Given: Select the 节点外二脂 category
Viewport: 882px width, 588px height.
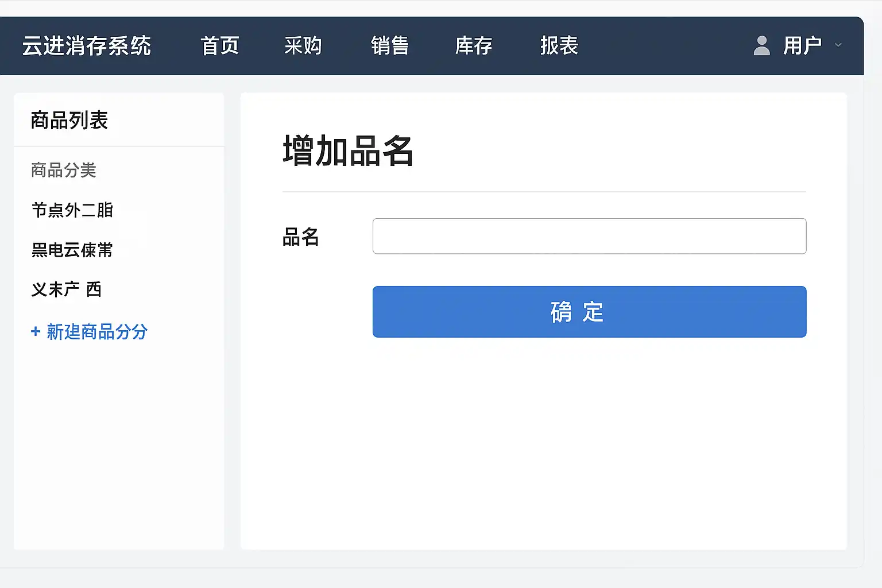Looking at the screenshot, I should click(72, 210).
